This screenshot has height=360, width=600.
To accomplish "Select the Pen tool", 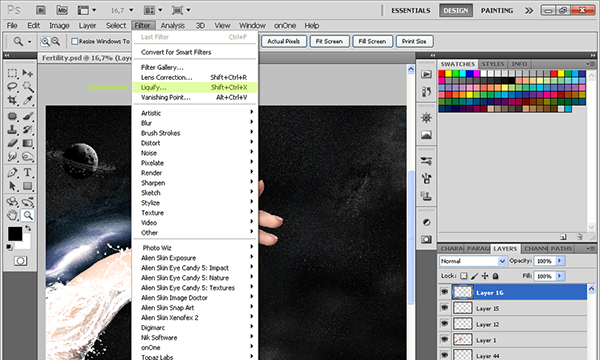I will pyautogui.click(x=12, y=172).
